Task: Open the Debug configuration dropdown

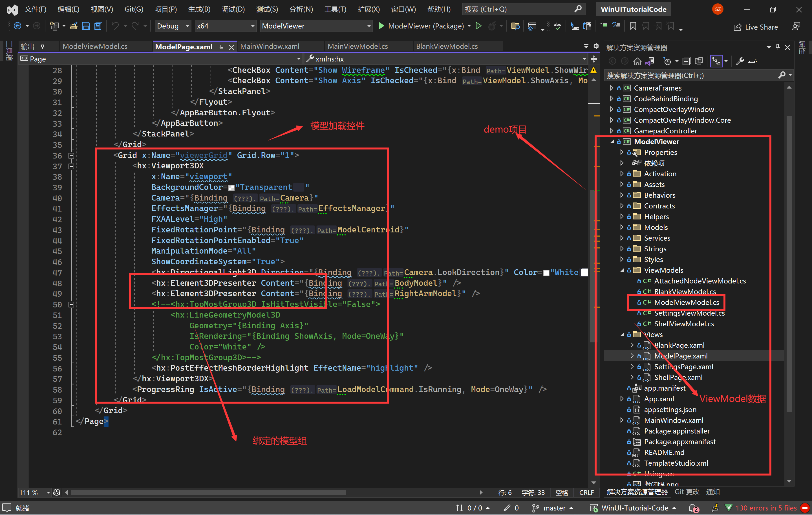Action: pos(173,26)
